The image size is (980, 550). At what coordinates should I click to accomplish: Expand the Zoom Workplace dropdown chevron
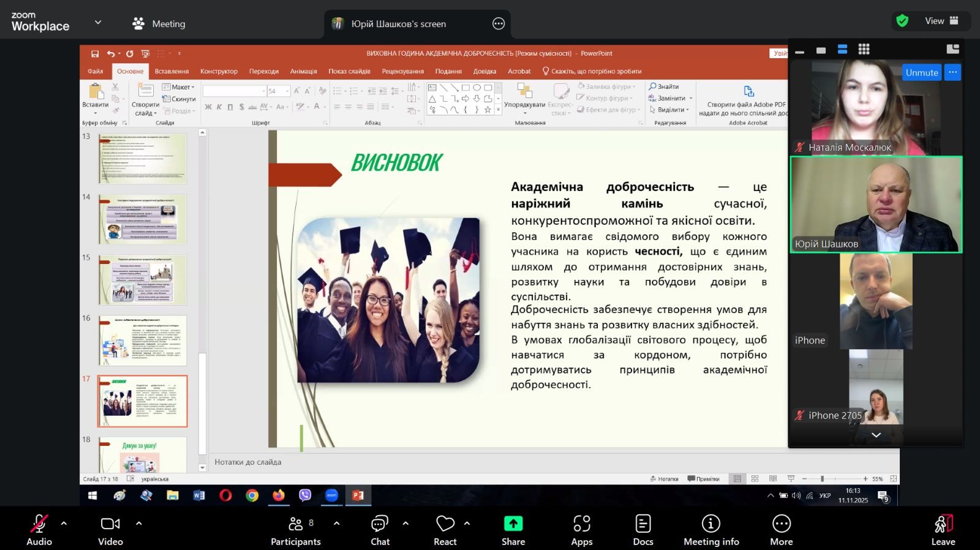98,23
